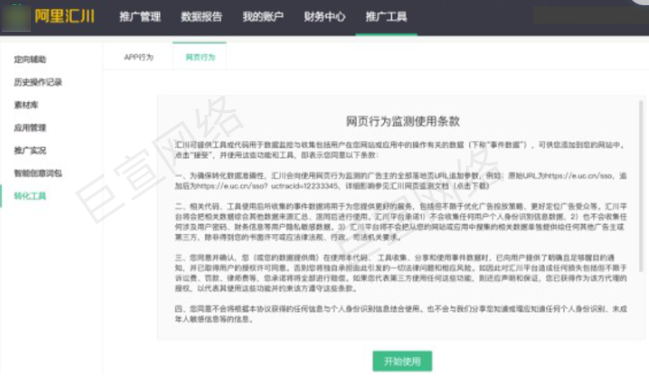649x377 pixels.
Task: Click the green 开始使用 button
Action: click(402, 361)
